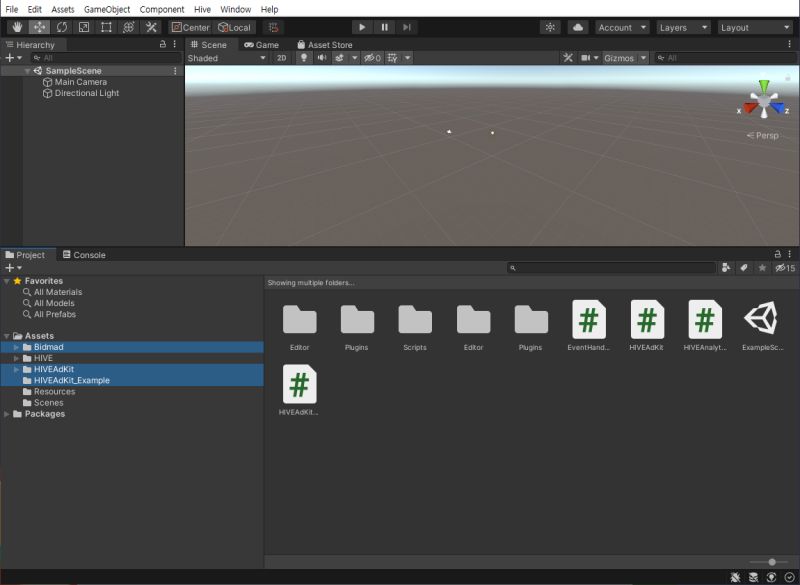800x585 pixels.
Task: Toggle scene lighting on or off
Action: point(304,58)
